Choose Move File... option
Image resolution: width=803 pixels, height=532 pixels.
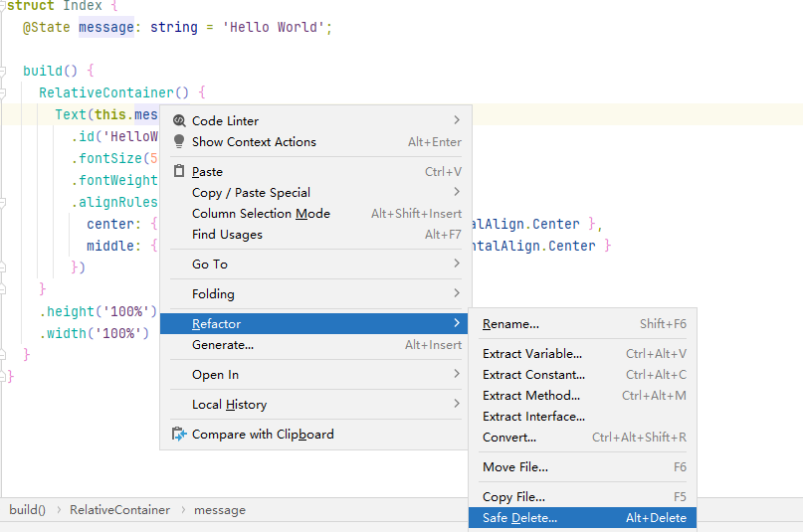coord(514,467)
